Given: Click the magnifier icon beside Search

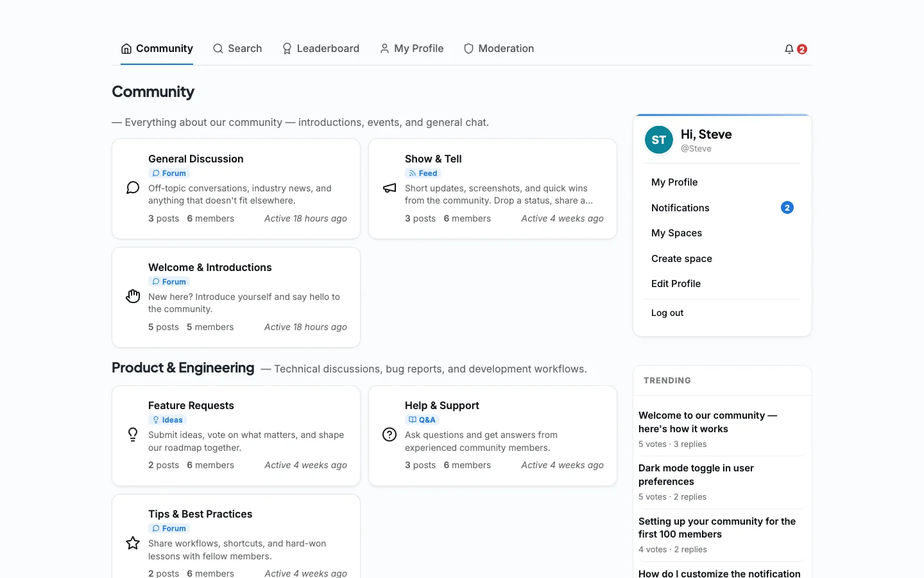Looking at the screenshot, I should click(x=218, y=49).
